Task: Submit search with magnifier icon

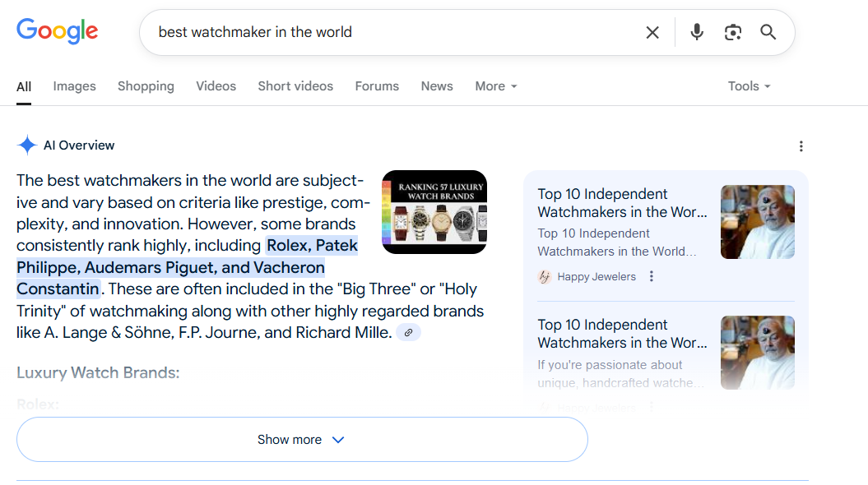Action: pyautogui.click(x=768, y=32)
